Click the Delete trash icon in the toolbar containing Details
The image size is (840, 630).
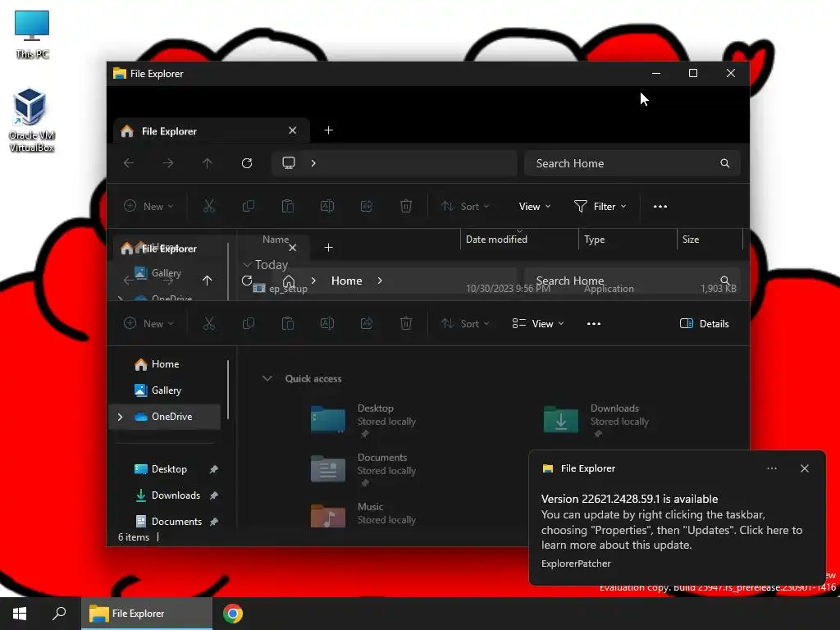pyautogui.click(x=406, y=323)
